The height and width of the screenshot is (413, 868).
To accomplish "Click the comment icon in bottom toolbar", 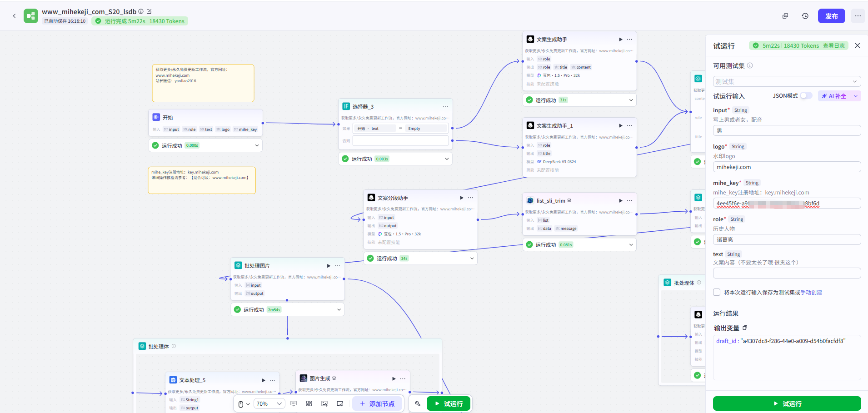I will pyautogui.click(x=294, y=403).
